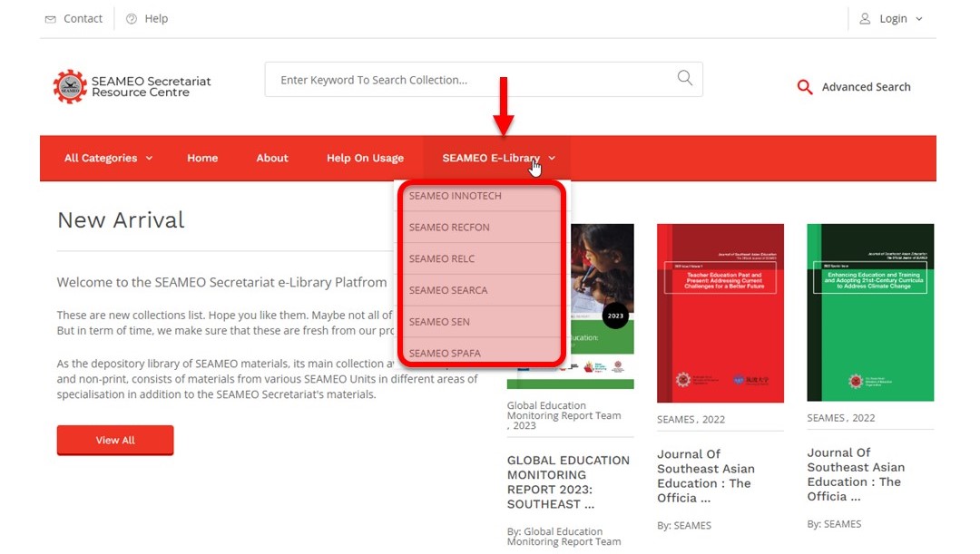The width and height of the screenshot is (980, 554).
Task: Click 'Welcome to the SEAMEO Secretariat e-Library' text
Action: tap(222, 282)
